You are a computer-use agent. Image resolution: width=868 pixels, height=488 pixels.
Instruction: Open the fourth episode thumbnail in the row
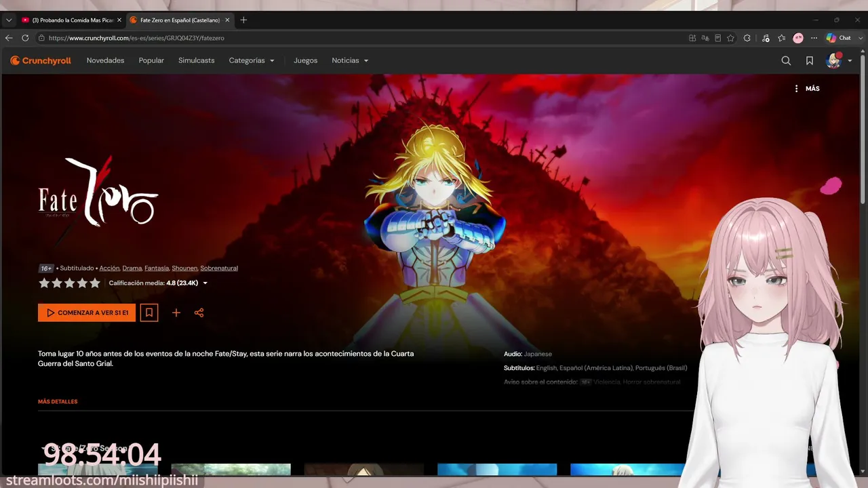coord(497,469)
